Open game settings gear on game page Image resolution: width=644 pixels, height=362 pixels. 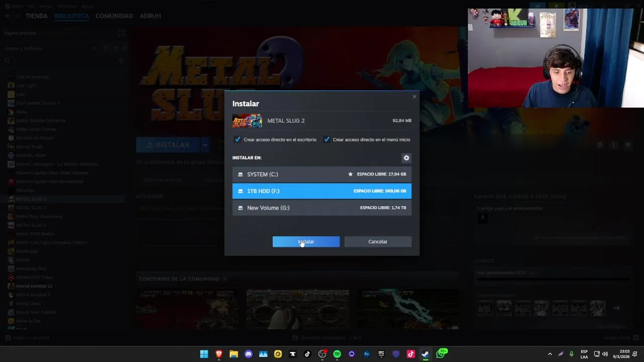pos(600,145)
